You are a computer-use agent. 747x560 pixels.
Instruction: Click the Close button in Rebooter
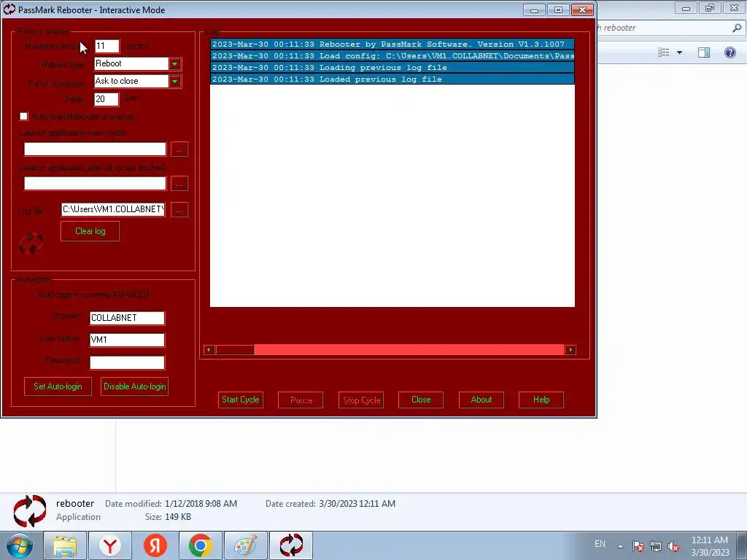(421, 400)
